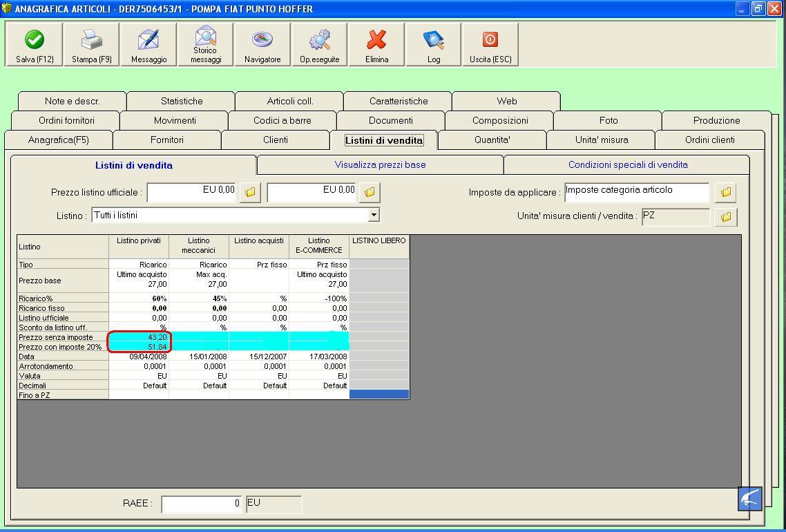Go to the Codici a barre tab
This screenshot has width=786, height=532.
282,120
